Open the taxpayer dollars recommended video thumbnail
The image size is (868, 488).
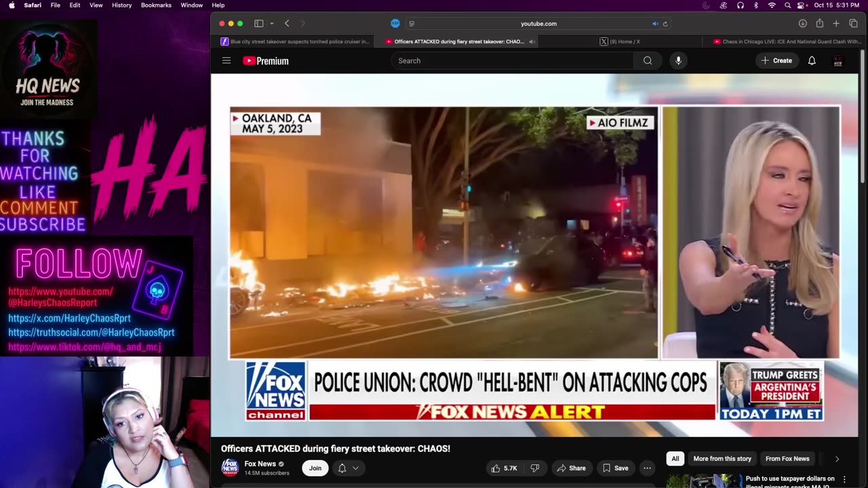(x=703, y=481)
